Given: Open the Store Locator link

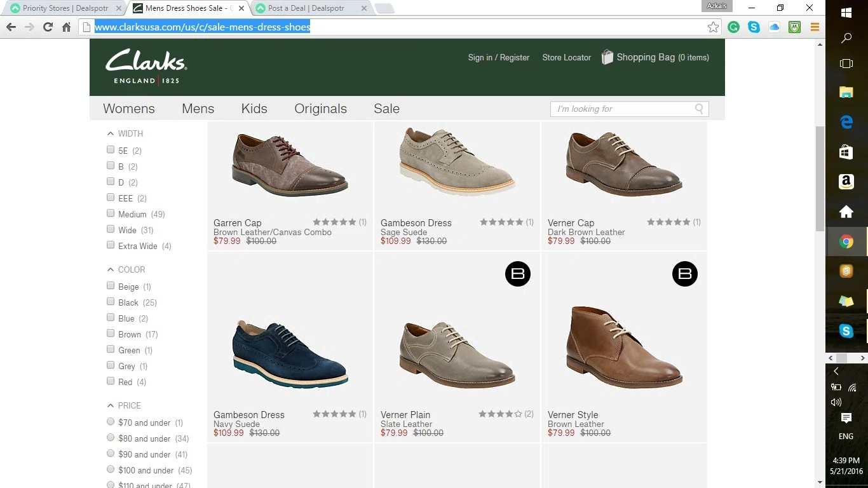Looking at the screenshot, I should (566, 57).
